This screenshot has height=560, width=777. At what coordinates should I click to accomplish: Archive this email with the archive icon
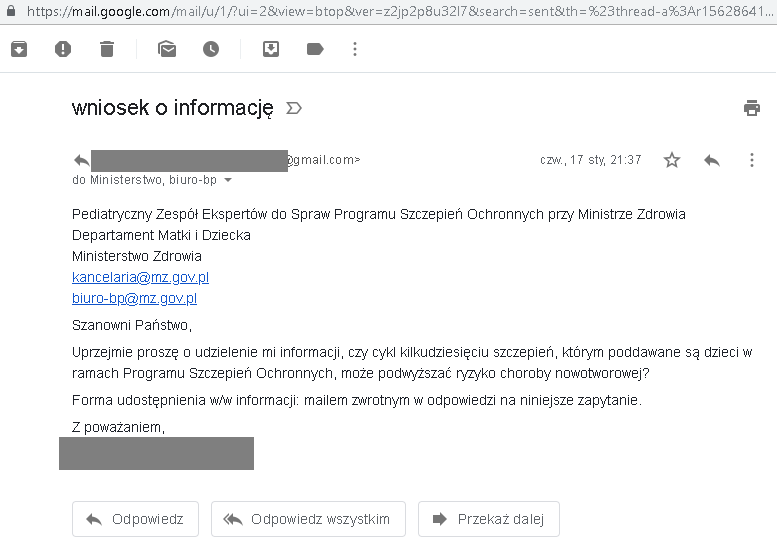pos(19,49)
